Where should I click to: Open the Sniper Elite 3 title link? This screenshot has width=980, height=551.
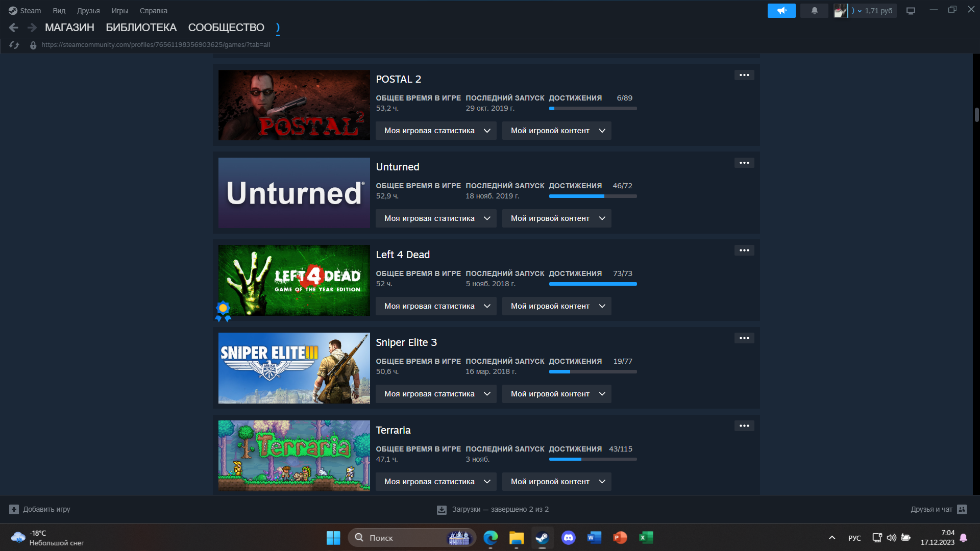406,342
